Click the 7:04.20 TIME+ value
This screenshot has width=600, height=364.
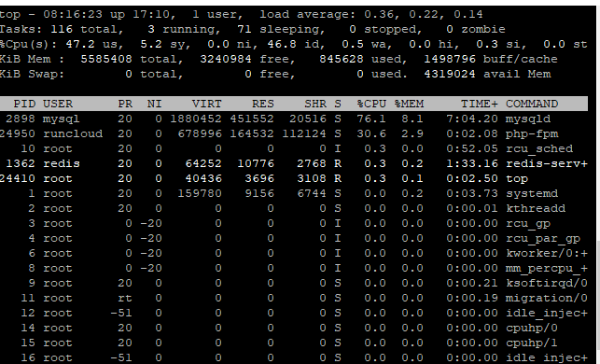pyautogui.click(x=472, y=119)
